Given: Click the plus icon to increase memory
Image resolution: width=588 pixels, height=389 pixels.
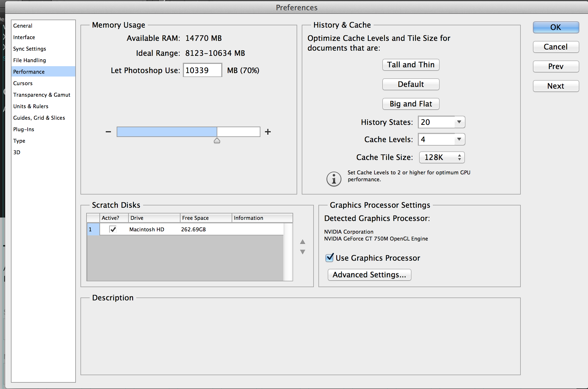Looking at the screenshot, I should coord(268,132).
